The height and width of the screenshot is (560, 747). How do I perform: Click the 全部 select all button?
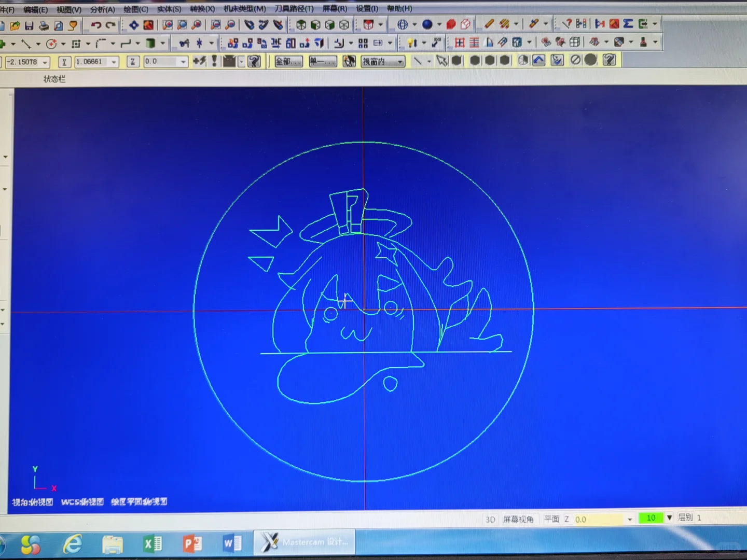pos(288,62)
